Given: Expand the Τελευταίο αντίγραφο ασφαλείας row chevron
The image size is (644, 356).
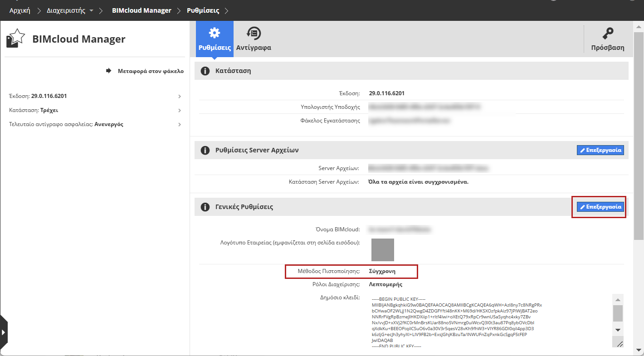Looking at the screenshot, I should 180,124.
